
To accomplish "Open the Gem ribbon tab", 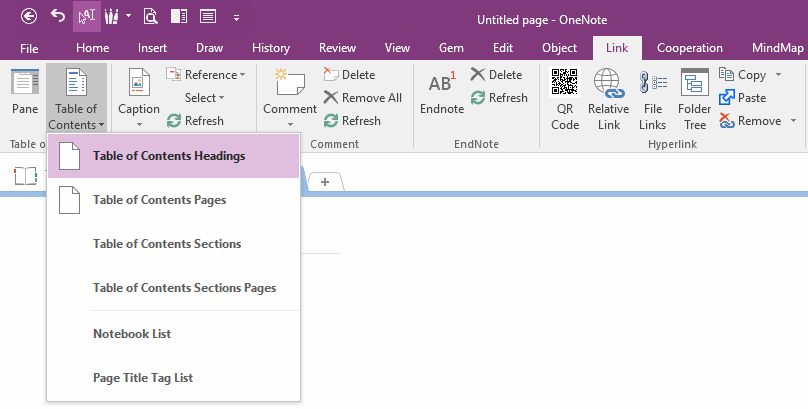I will 451,48.
